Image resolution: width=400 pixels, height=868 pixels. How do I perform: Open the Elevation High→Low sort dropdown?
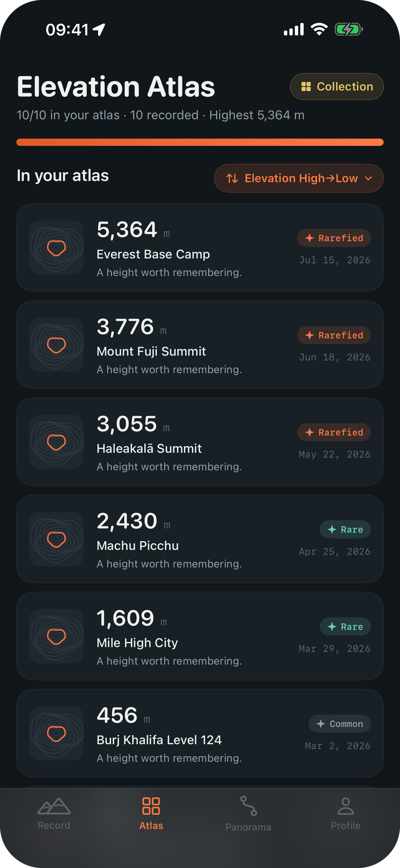[x=299, y=178]
